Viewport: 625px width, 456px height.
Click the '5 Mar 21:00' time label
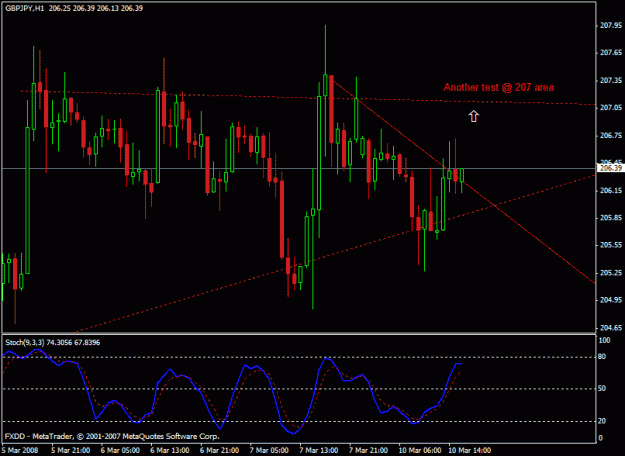[72, 450]
